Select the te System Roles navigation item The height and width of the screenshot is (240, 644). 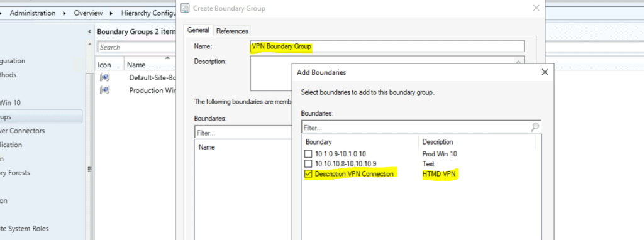pyautogui.click(x=25, y=229)
